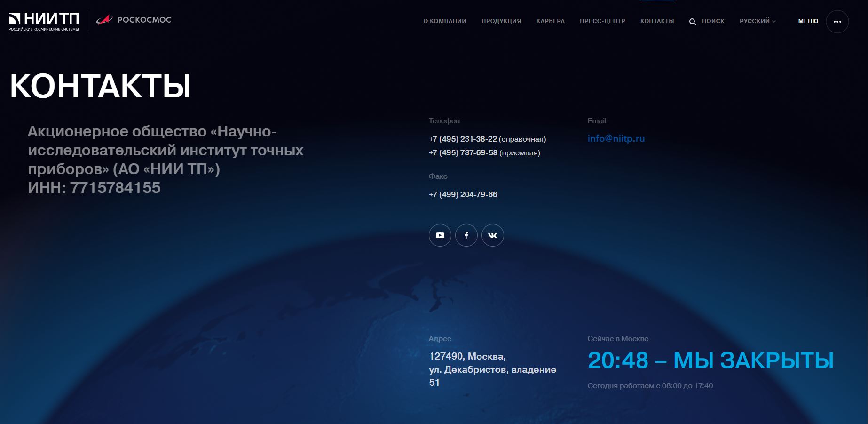Click the info@niitp.ru email link
The image size is (868, 424).
[x=616, y=138]
